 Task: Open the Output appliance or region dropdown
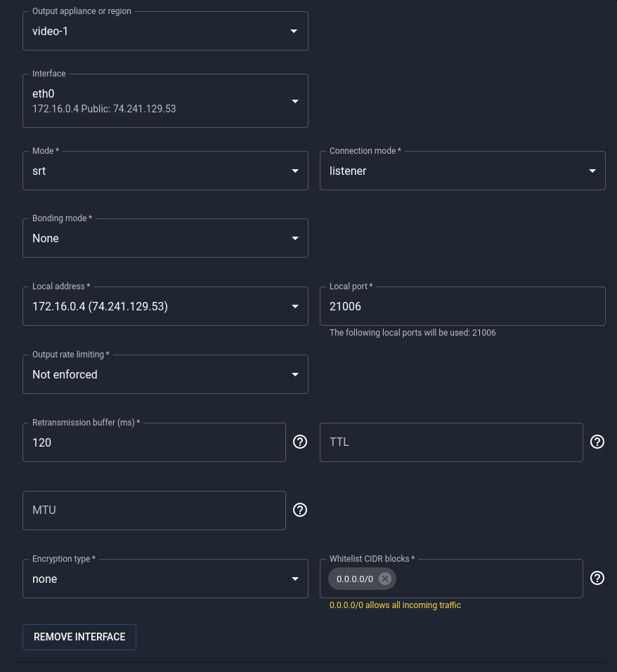click(x=165, y=31)
